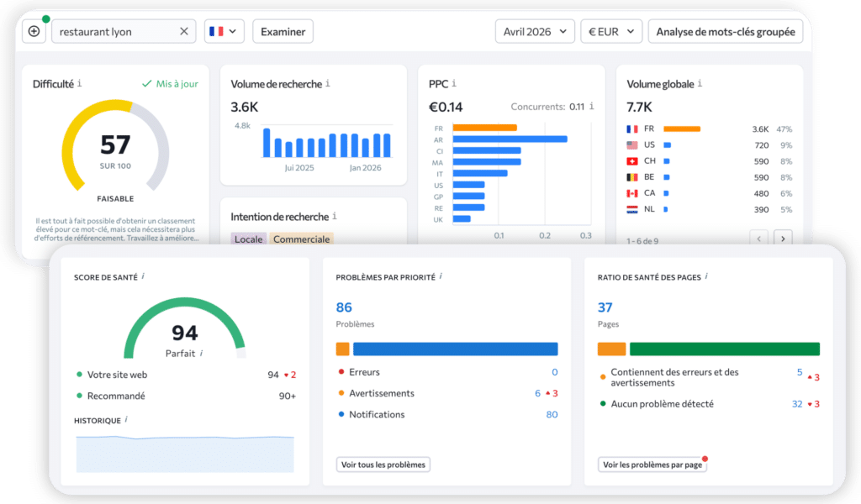
Task: Click the difficulty gauge showing 57
Action: coord(115,145)
